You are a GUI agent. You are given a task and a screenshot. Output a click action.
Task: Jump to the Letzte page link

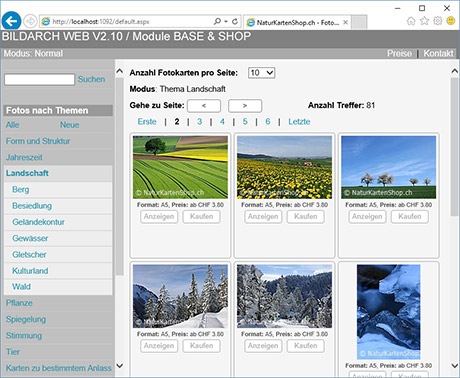299,122
